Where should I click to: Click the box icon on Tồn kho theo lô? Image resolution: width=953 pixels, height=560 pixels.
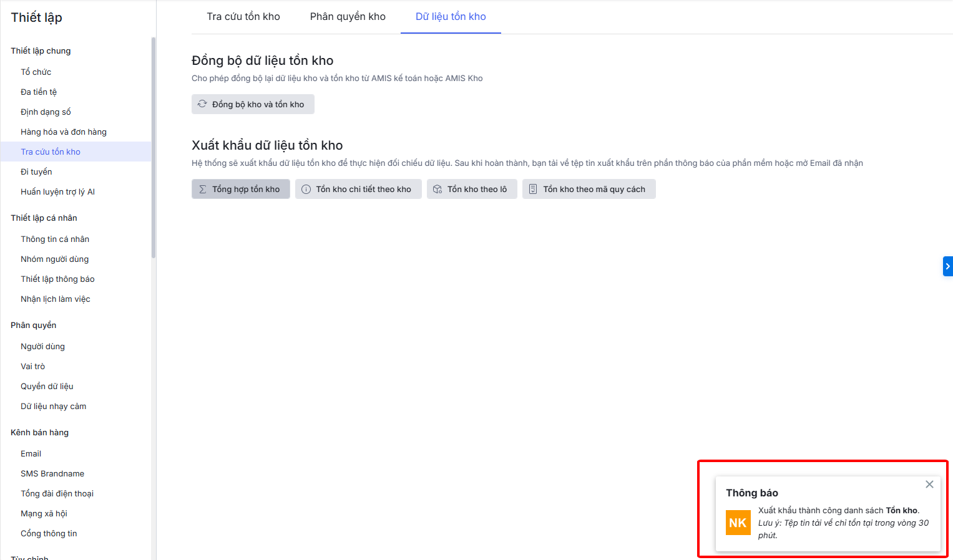point(437,190)
